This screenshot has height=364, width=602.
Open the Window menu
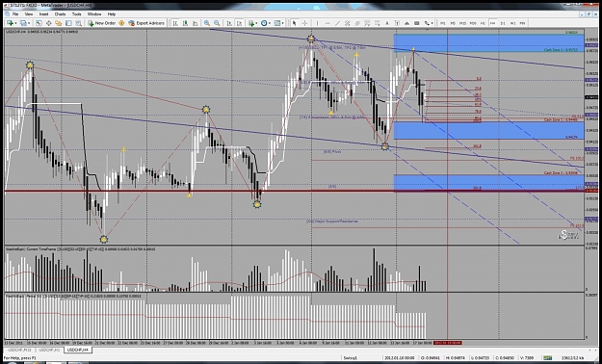(94, 13)
